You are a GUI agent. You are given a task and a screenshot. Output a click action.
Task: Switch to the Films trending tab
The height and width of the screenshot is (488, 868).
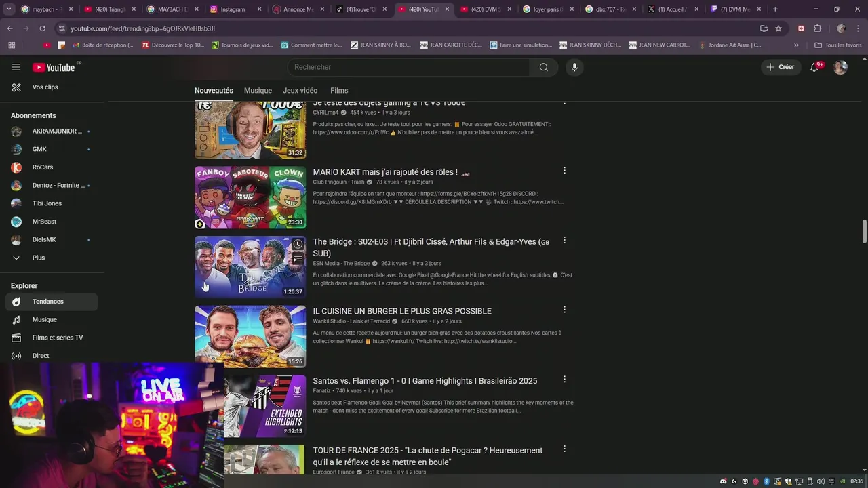339,91
